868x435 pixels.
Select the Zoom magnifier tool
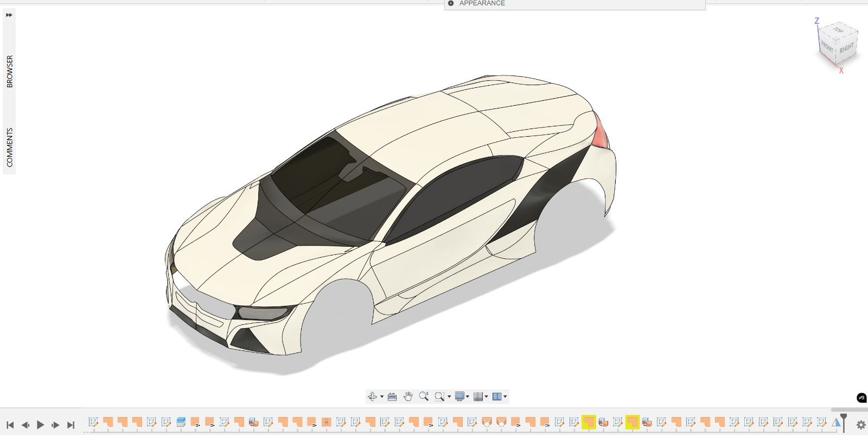tap(424, 396)
